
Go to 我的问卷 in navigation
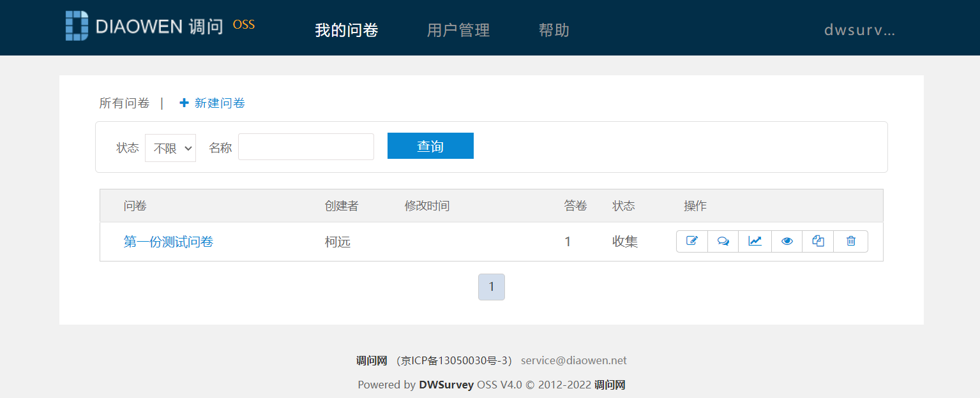pos(347,30)
